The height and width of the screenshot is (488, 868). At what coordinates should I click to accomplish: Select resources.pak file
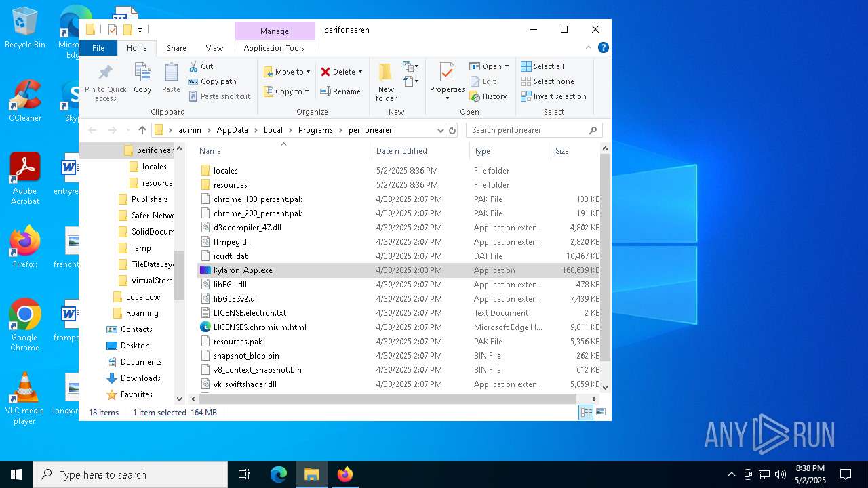(x=399, y=342)
